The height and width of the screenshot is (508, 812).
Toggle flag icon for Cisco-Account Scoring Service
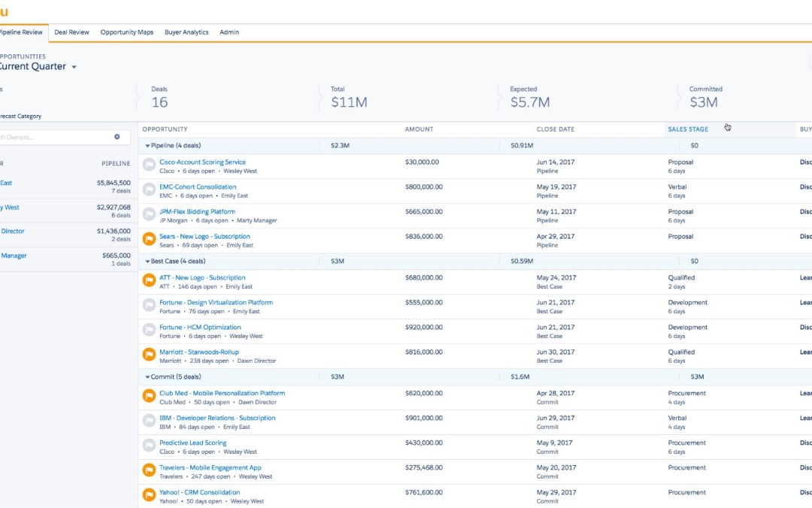[x=149, y=165]
